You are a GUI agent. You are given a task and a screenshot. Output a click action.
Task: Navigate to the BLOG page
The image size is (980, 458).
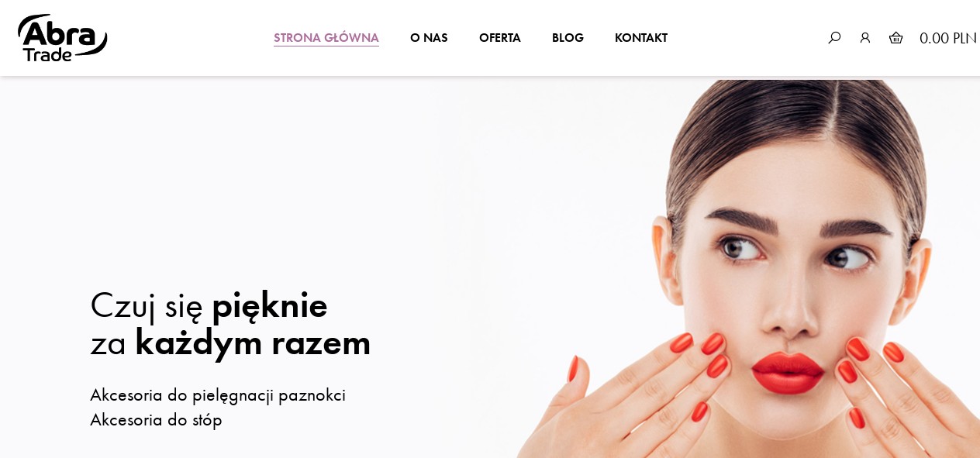pos(568,38)
